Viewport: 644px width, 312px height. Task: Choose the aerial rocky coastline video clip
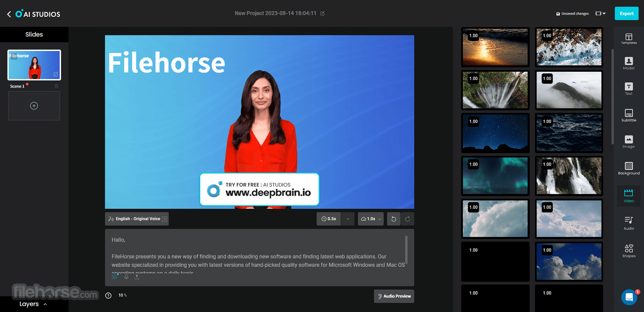click(x=569, y=47)
